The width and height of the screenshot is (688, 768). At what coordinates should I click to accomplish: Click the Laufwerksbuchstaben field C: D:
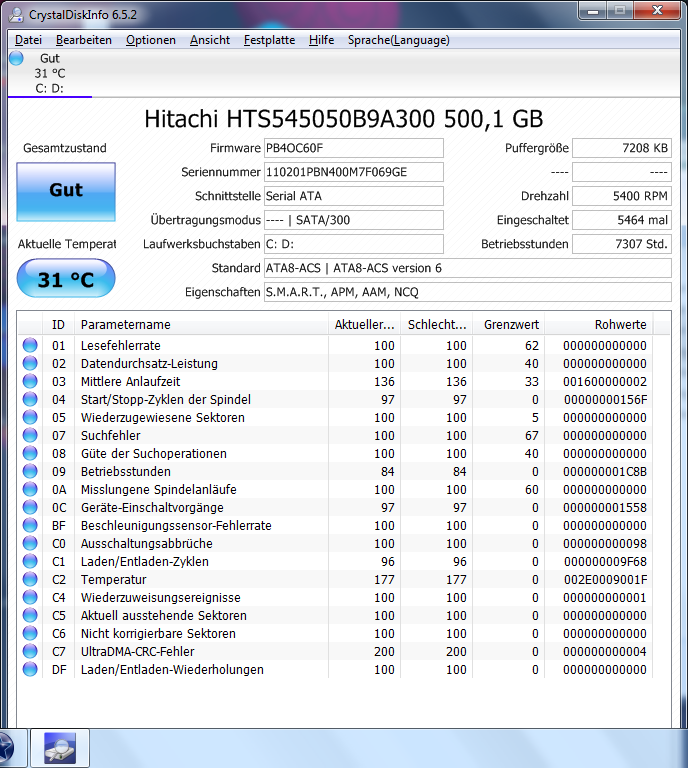pyautogui.click(x=354, y=244)
